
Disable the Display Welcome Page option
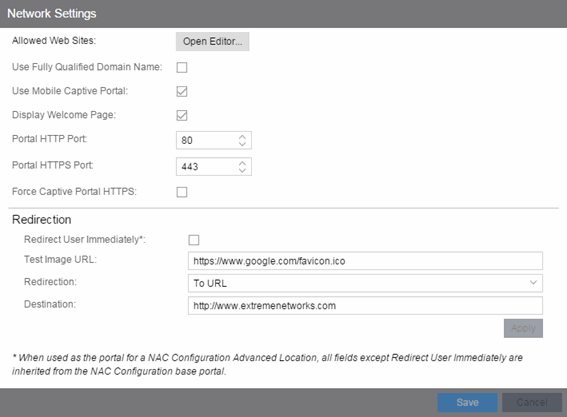[182, 115]
